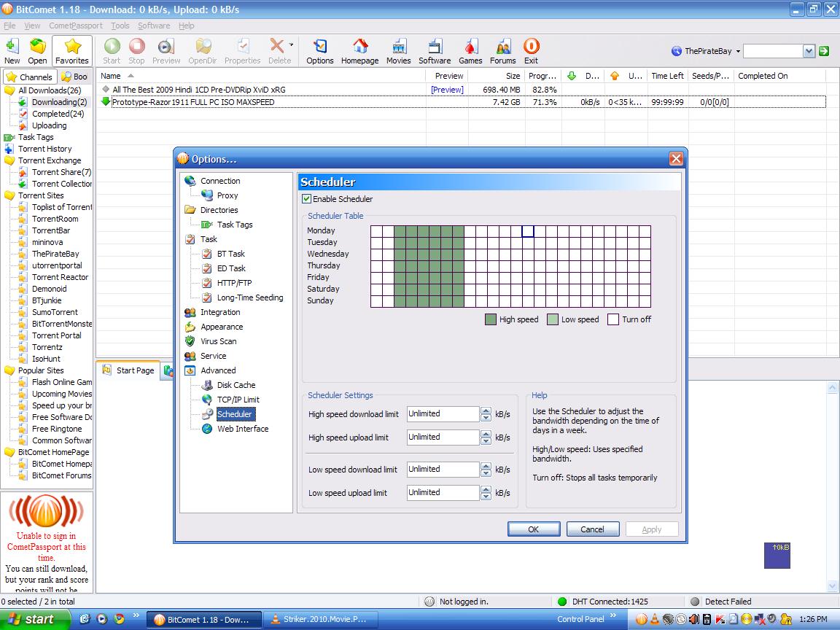Screen dimensions: 840x630
Task: Click the New torrent toolbar icon
Action: click(12, 52)
